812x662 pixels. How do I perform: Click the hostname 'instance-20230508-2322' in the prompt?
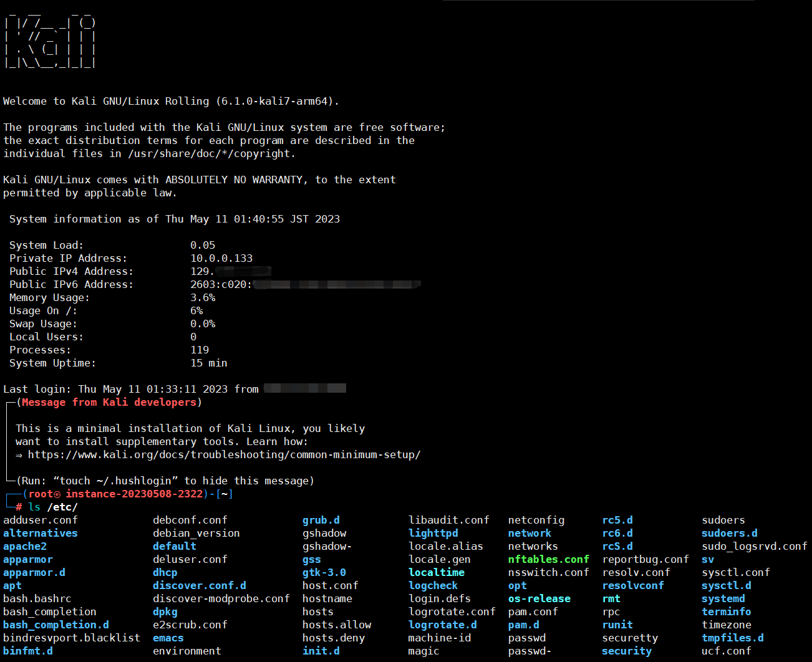pos(134,494)
